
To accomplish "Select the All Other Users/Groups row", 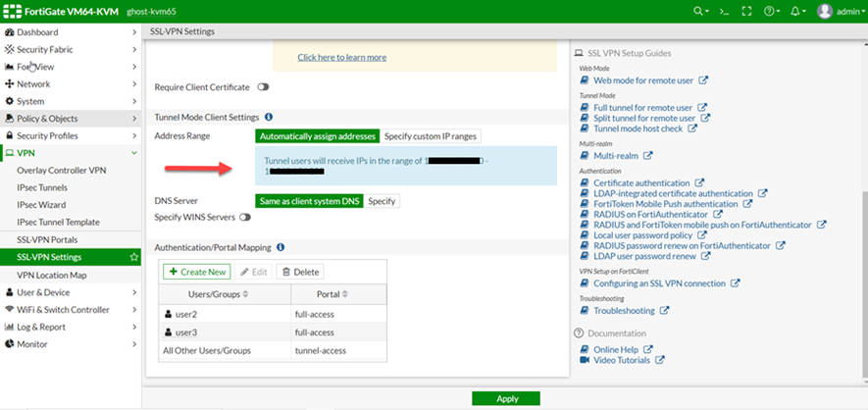I will point(273,350).
